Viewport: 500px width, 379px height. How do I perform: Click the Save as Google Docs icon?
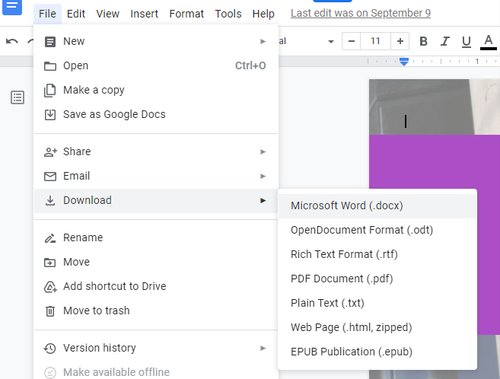[50, 115]
